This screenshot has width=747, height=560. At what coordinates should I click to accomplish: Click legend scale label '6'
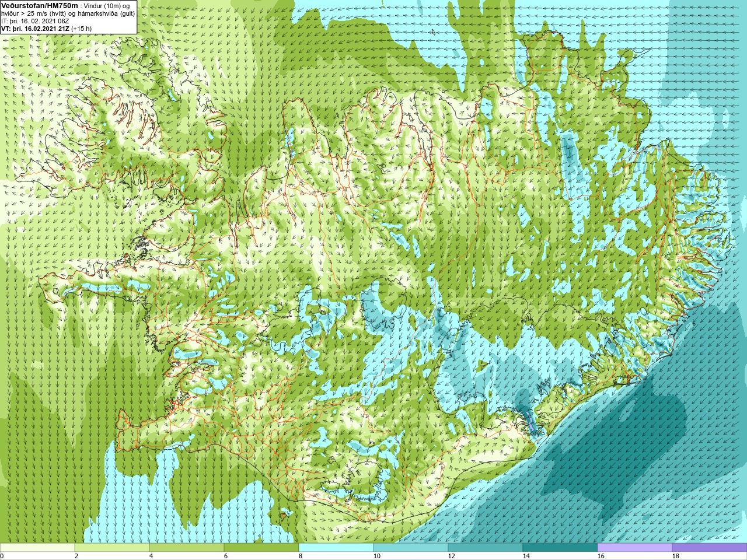[x=226, y=556]
